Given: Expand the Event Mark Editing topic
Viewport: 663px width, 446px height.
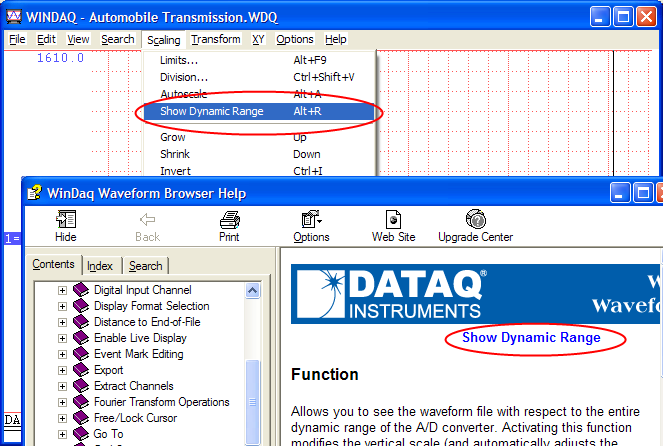Looking at the screenshot, I should click(62, 355).
